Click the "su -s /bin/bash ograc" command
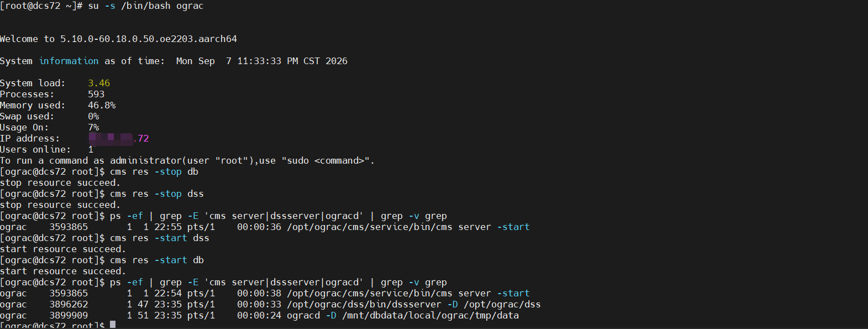The image size is (868, 329). (146, 6)
